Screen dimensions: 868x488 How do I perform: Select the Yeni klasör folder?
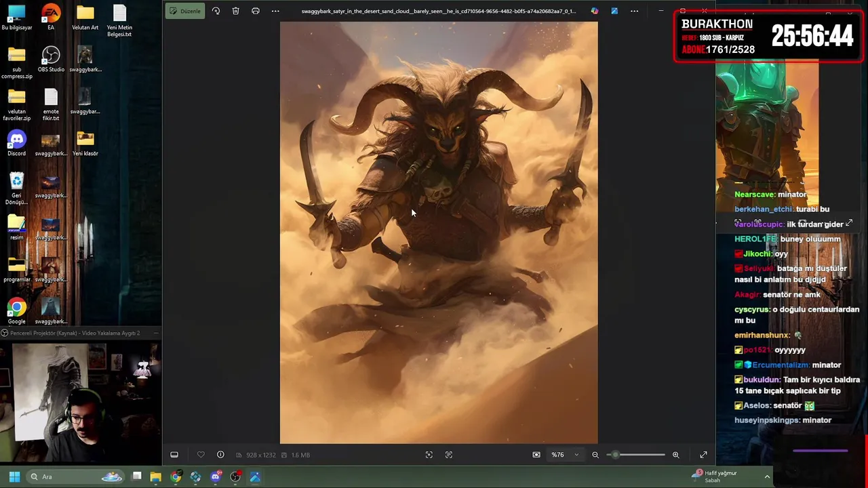click(x=85, y=144)
